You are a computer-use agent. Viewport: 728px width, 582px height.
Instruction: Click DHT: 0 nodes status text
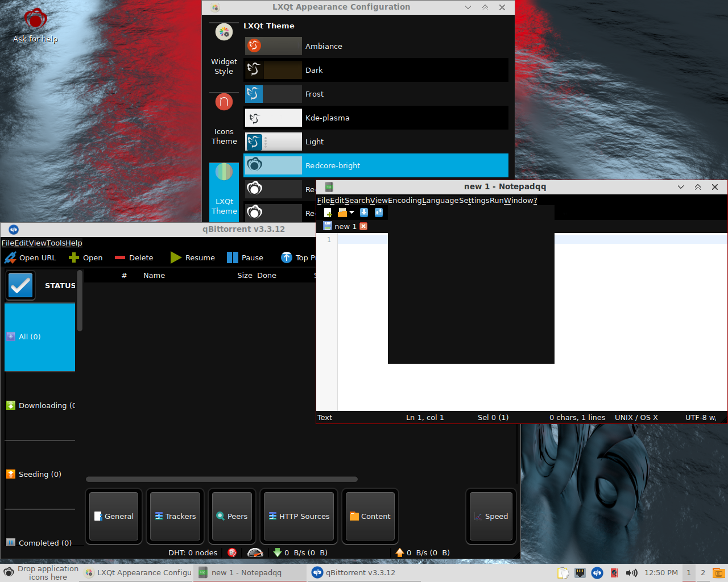[193, 552]
